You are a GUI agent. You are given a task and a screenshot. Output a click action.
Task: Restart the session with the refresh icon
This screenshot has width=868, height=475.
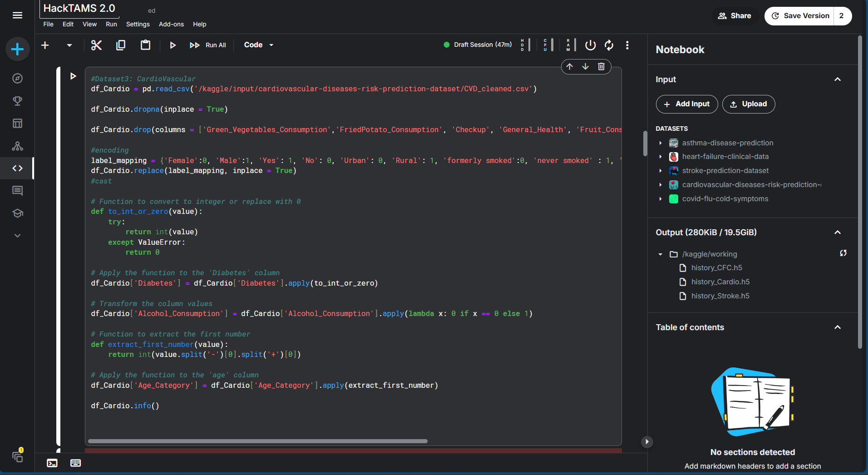pos(609,45)
